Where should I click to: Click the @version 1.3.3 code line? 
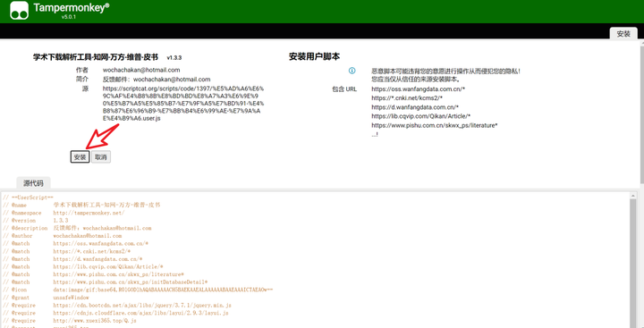(35, 221)
